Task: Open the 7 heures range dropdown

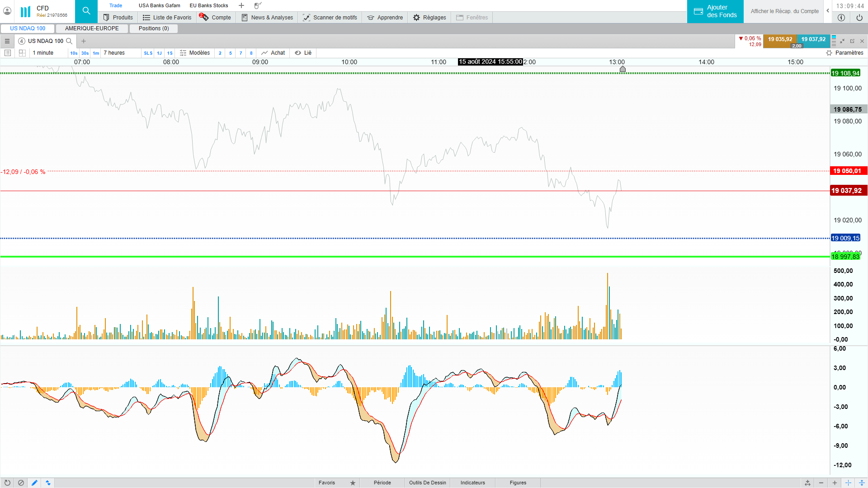Action: pyautogui.click(x=114, y=53)
